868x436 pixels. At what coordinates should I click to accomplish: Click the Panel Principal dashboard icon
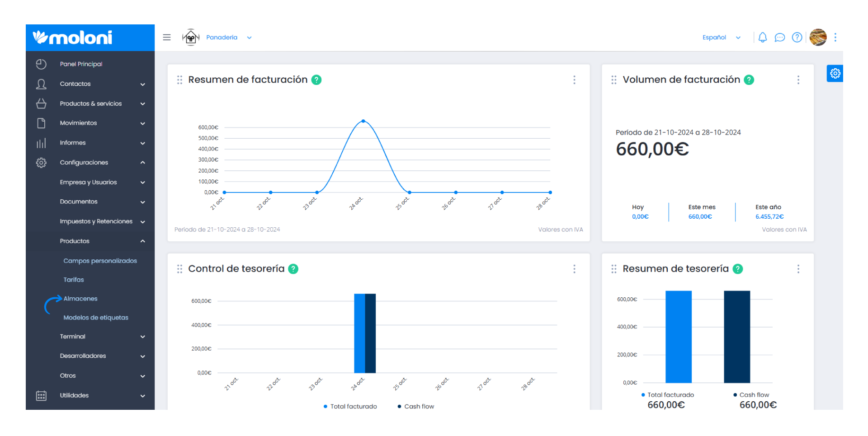point(41,64)
